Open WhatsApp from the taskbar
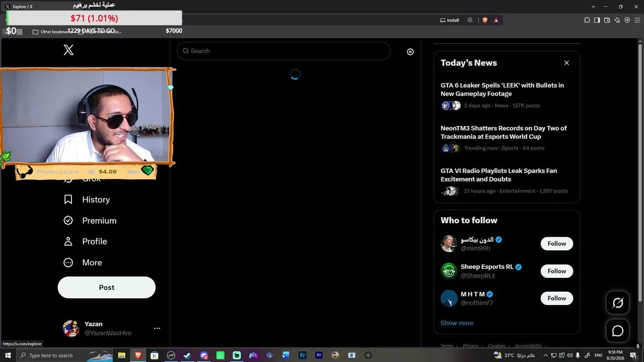Image resolution: width=644 pixels, height=362 pixels. [x=220, y=355]
